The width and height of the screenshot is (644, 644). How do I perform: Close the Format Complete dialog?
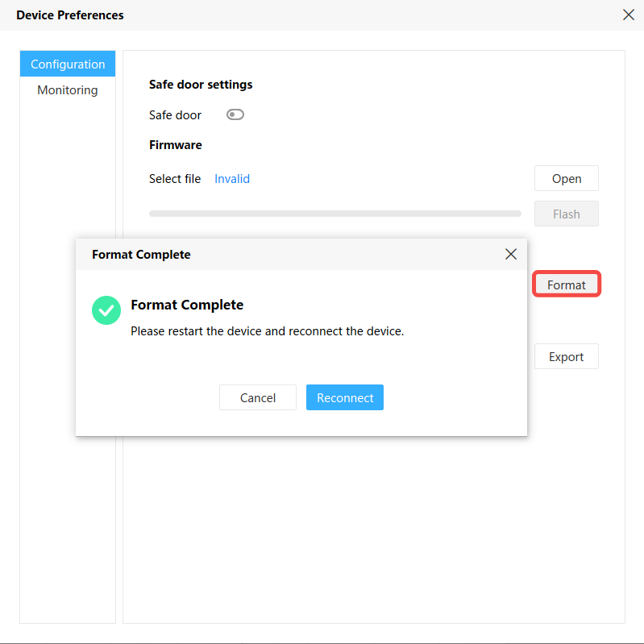coord(510,254)
